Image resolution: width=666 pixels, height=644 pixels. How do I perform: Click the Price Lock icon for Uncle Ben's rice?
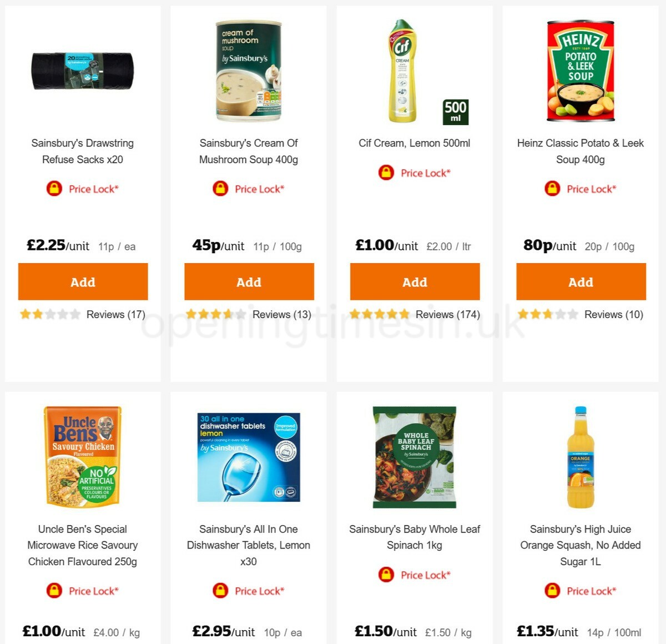point(53,591)
